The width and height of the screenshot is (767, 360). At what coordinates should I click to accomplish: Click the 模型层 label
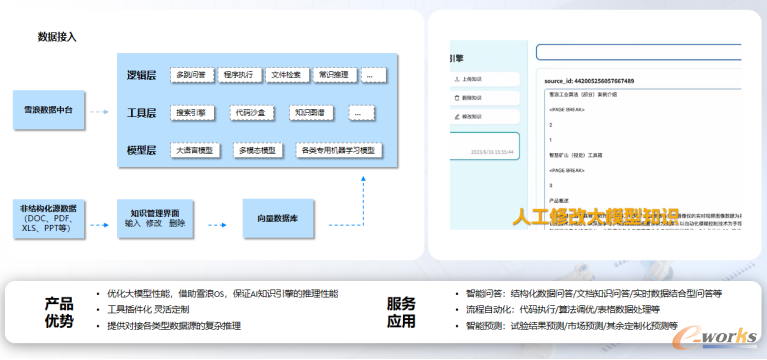click(141, 151)
